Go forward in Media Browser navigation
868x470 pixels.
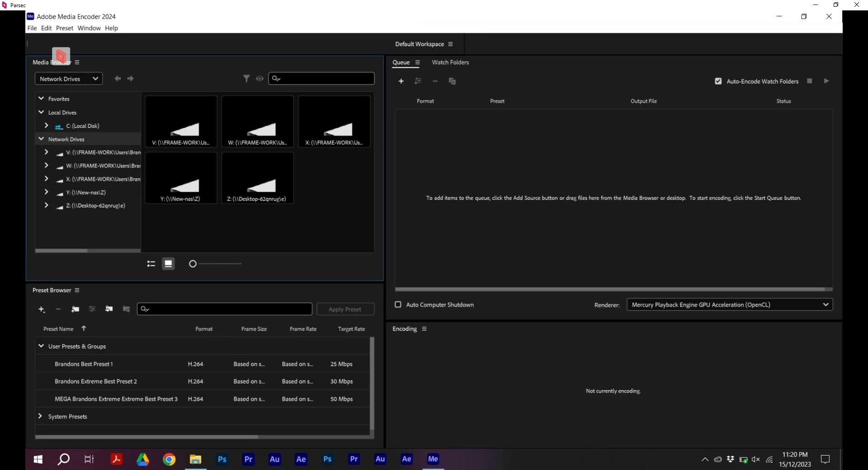pyautogui.click(x=131, y=79)
